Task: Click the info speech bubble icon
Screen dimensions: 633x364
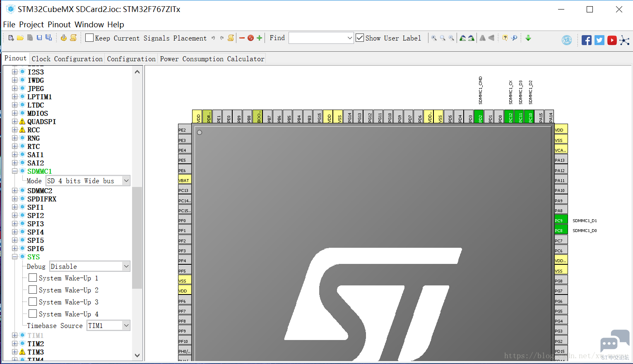Action: coord(514,38)
